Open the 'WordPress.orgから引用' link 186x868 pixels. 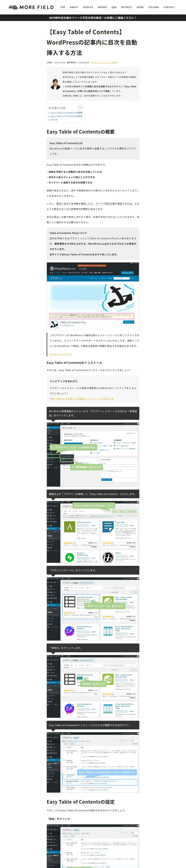(60, 354)
